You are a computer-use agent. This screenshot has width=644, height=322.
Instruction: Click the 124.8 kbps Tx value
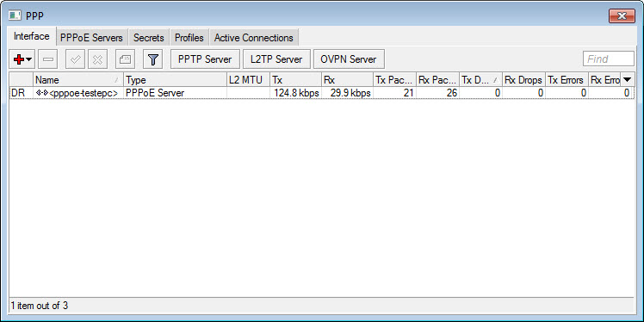[296, 93]
